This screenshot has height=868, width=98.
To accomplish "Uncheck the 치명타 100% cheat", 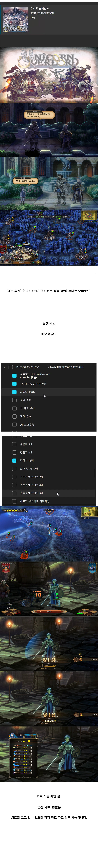I will pyautogui.click(x=14, y=392).
